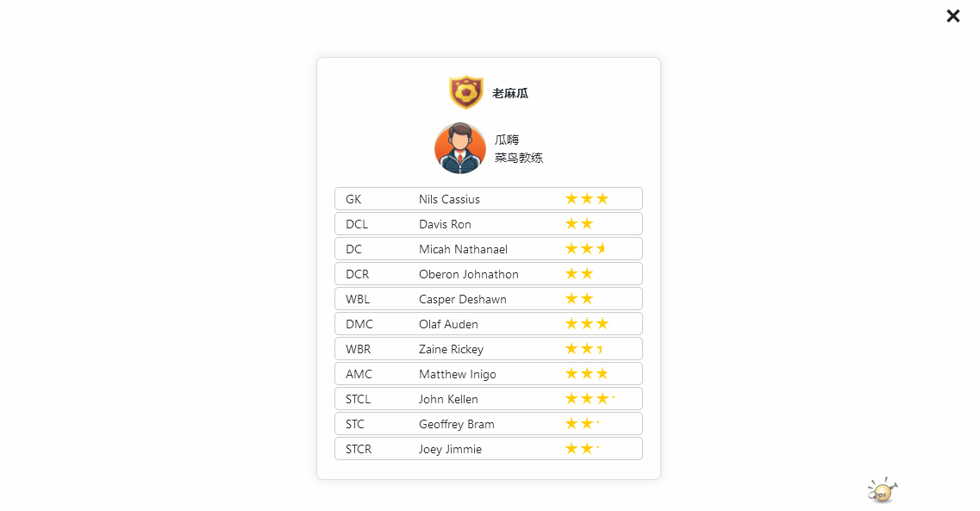Click Olaf Auden's star rating
Screen dimensions: 980x511
click(587, 324)
